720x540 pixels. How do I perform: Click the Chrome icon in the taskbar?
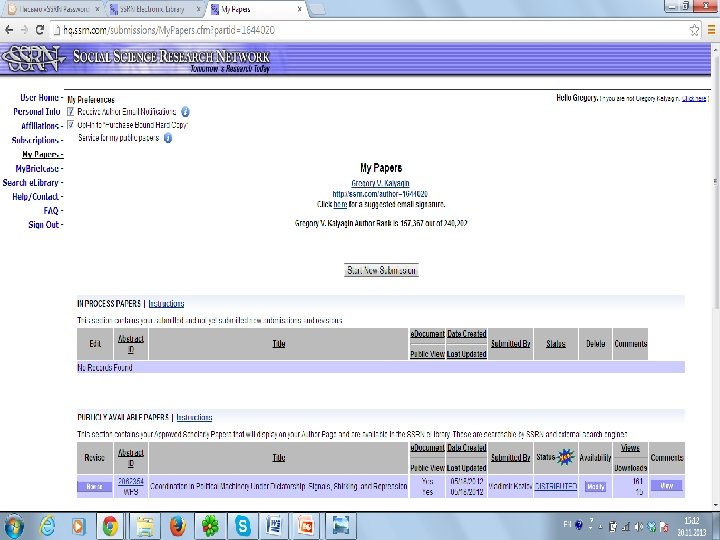(110, 526)
